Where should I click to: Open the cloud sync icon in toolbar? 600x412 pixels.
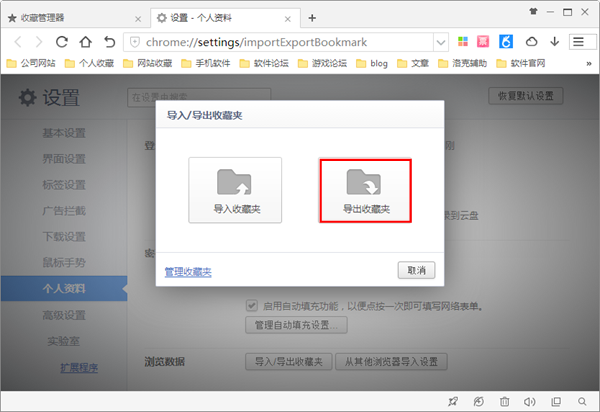[532, 42]
